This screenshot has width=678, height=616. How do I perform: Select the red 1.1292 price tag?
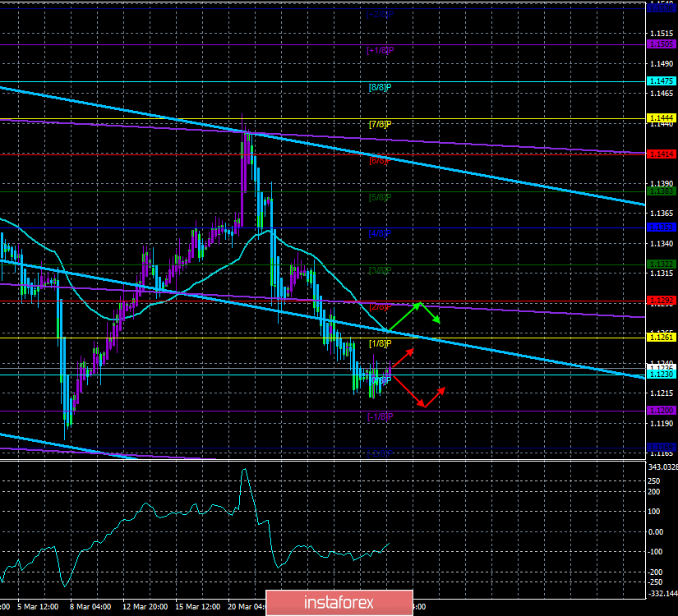(x=662, y=301)
